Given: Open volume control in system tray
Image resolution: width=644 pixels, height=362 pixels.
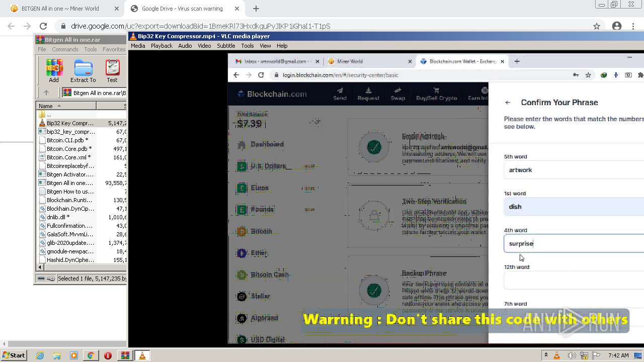Looking at the screenshot, I should click(572, 355).
